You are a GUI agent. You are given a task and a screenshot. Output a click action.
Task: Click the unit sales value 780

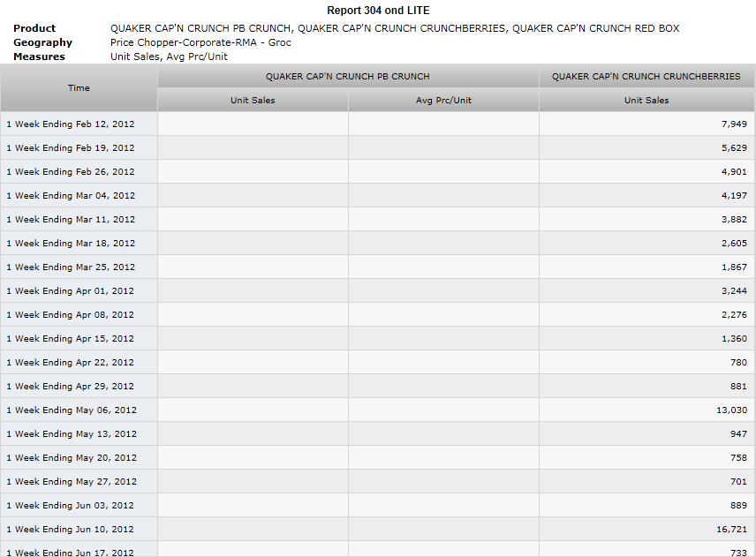point(738,362)
